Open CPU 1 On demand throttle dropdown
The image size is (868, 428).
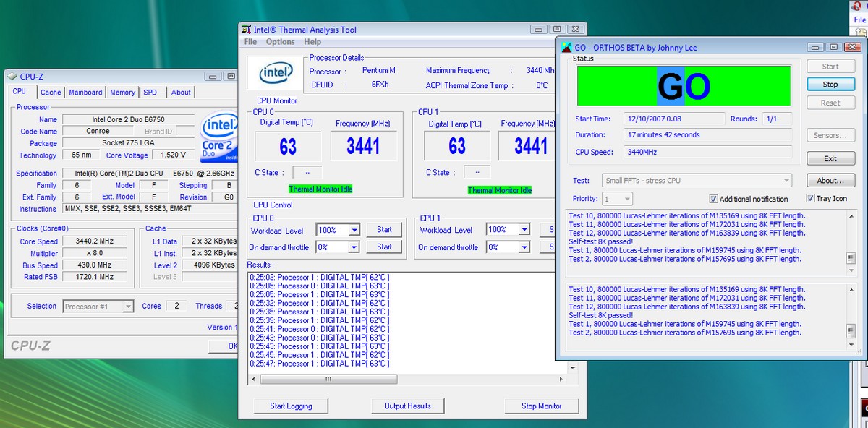click(x=523, y=247)
